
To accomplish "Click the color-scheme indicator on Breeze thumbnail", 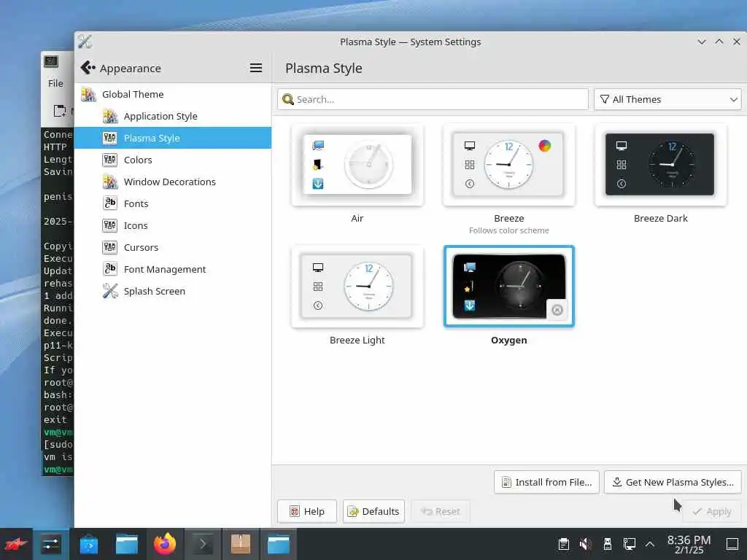I will coord(544,146).
